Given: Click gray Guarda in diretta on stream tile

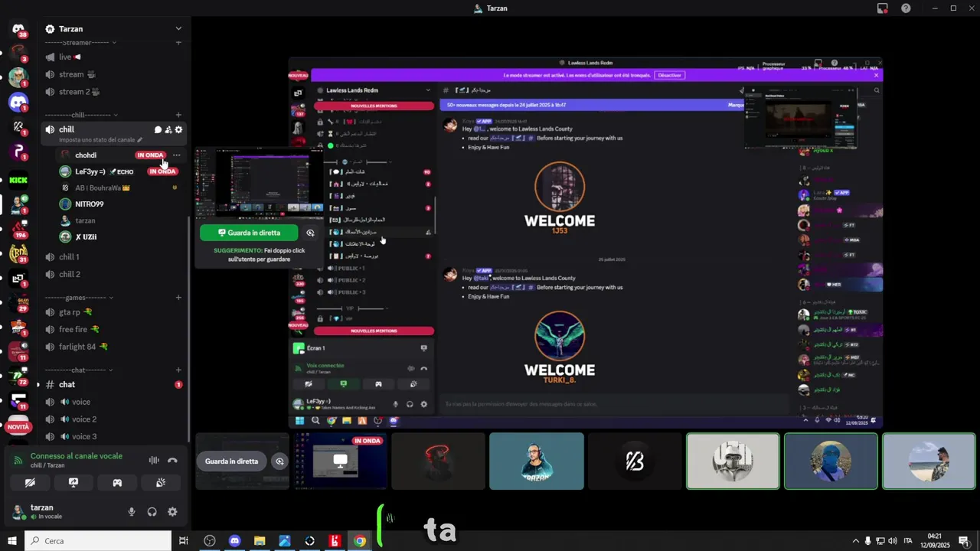Looking at the screenshot, I should (x=231, y=461).
